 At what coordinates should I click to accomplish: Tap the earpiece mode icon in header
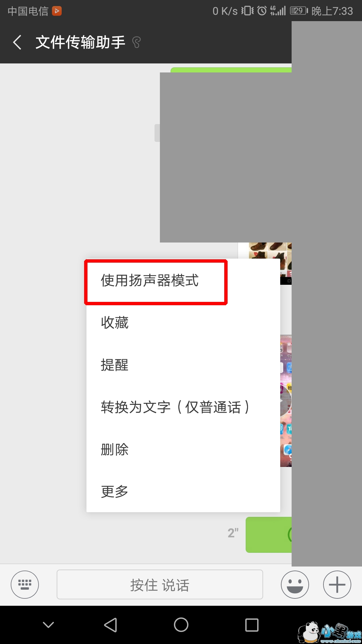136,42
